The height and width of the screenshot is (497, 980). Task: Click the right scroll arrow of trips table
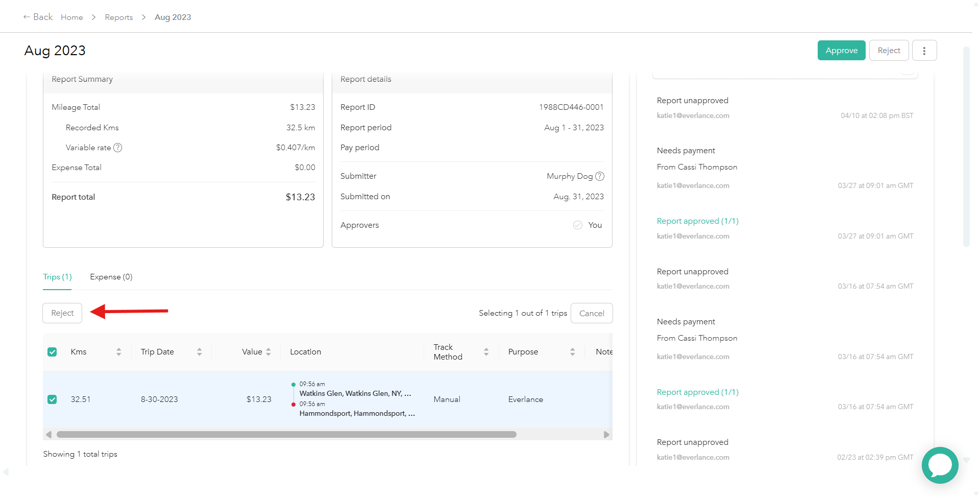(606, 435)
